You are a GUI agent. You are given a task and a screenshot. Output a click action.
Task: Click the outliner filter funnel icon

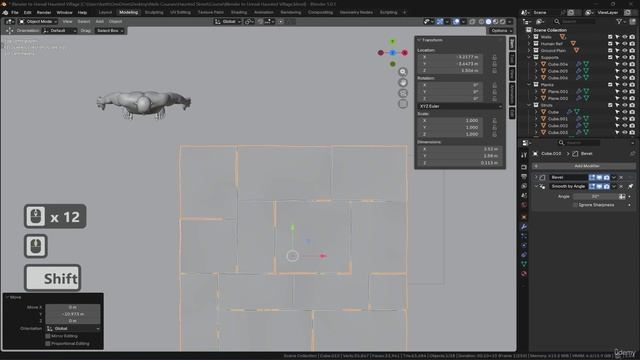tap(620, 22)
